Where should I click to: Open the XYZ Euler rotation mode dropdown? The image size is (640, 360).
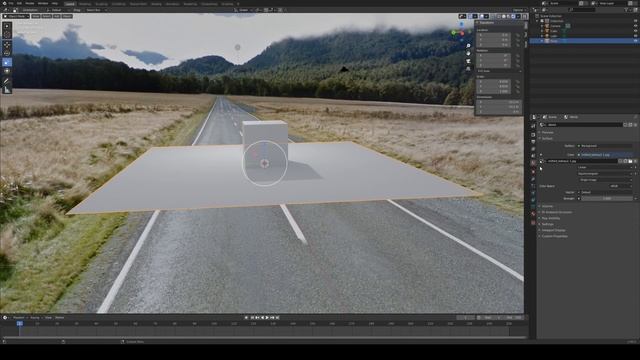click(x=499, y=71)
